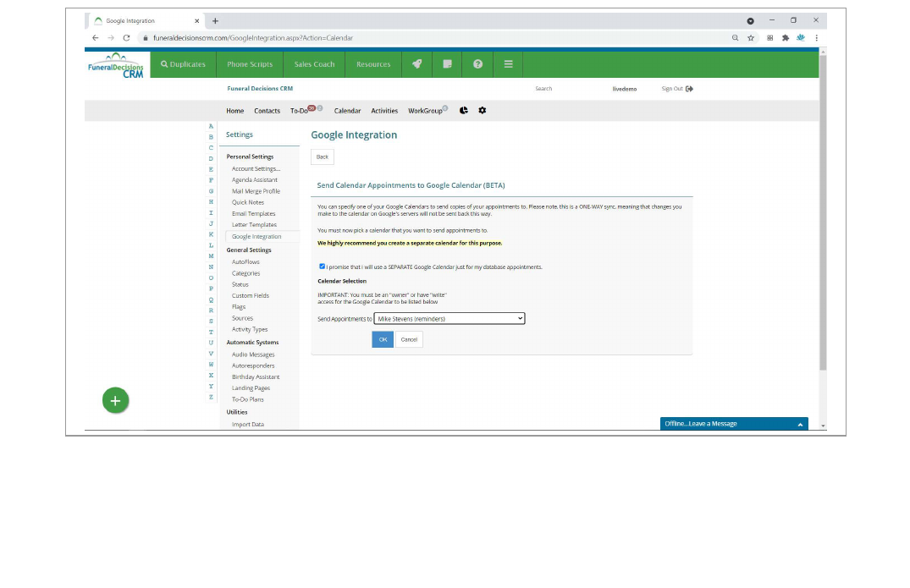Open the Send Appointments to dropdown
Viewport: 910px width, 588px height.
coord(449,319)
